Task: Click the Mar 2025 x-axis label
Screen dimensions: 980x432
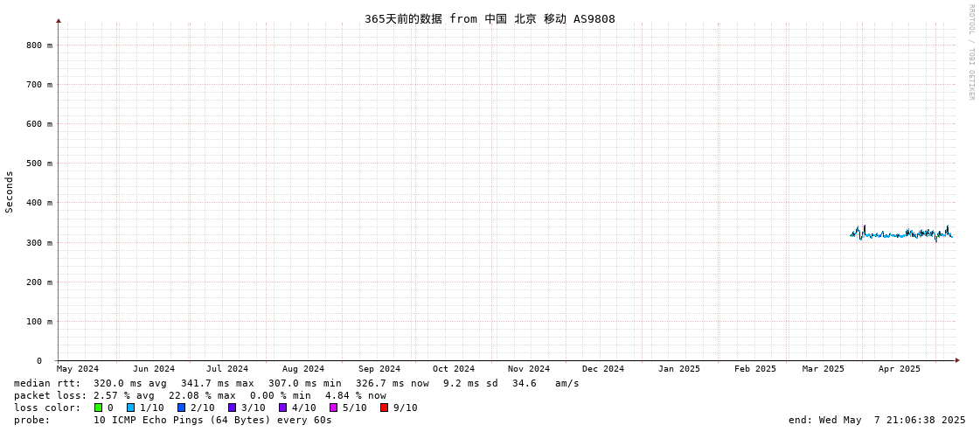Action: point(824,369)
